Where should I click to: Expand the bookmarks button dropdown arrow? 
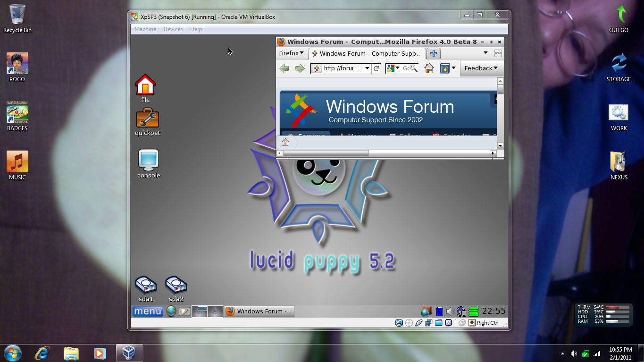pos(453,68)
